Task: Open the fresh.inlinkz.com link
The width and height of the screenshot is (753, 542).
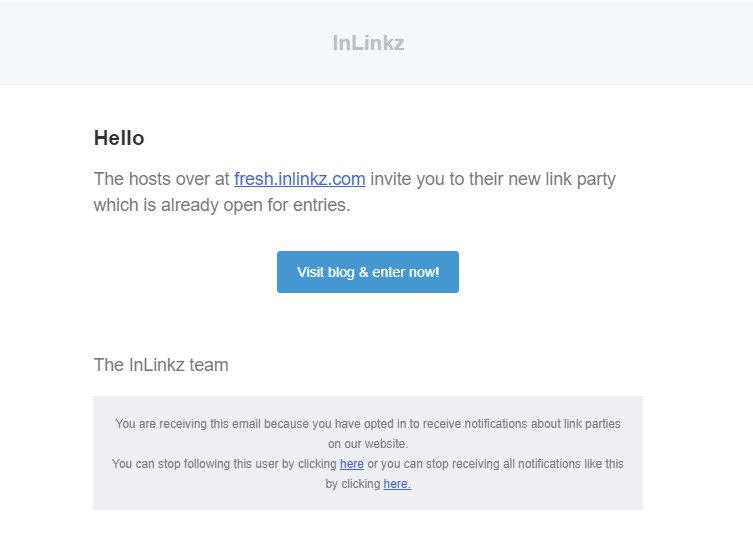Action: click(x=300, y=179)
